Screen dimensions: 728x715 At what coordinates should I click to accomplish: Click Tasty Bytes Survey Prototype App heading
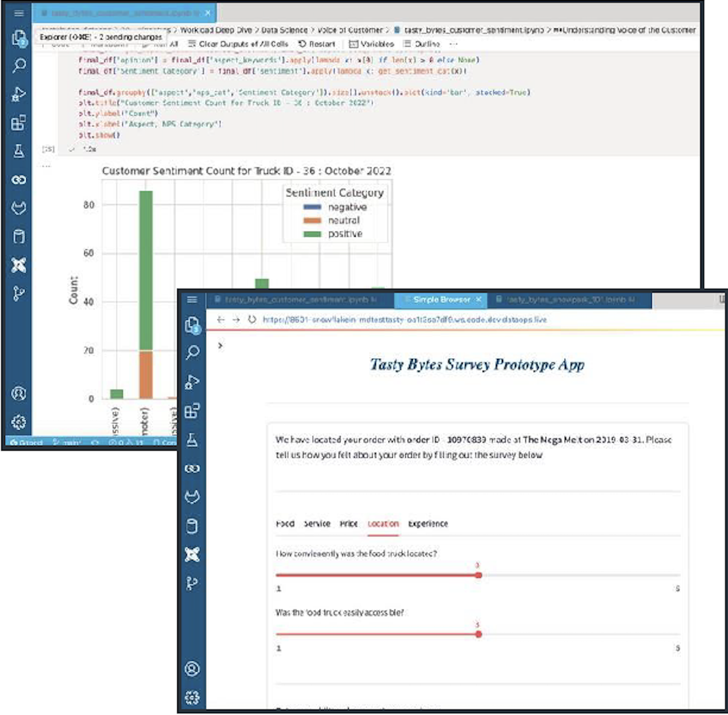point(477,364)
